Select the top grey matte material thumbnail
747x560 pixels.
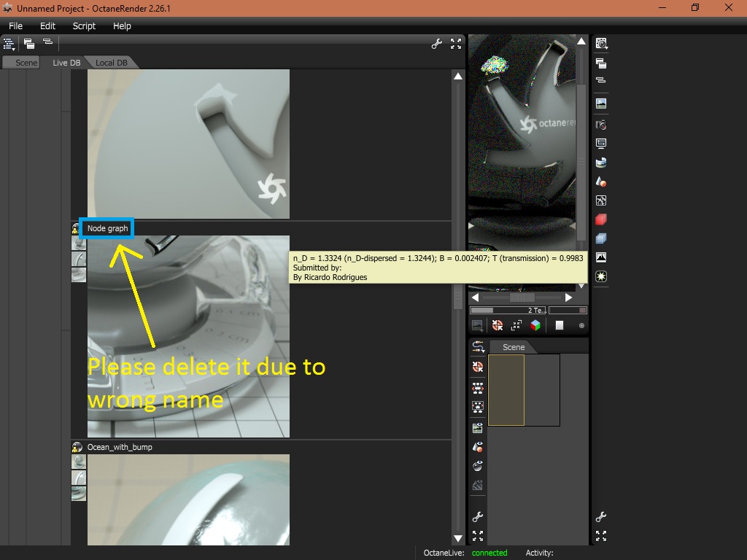click(189, 144)
